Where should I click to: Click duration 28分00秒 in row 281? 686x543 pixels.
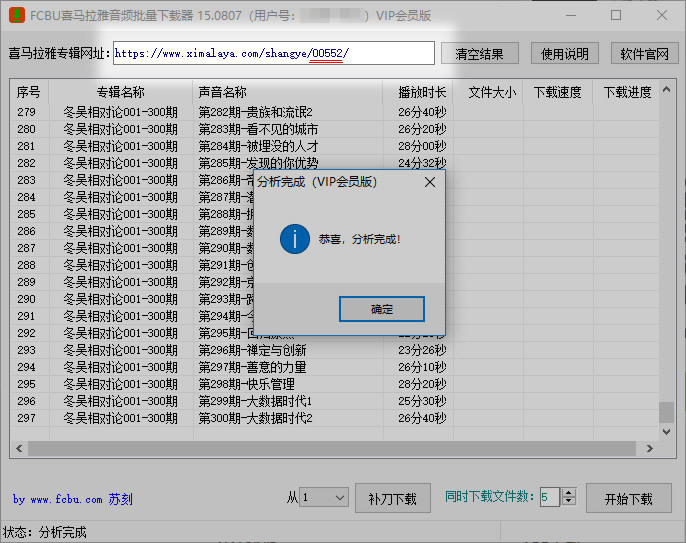click(x=422, y=146)
